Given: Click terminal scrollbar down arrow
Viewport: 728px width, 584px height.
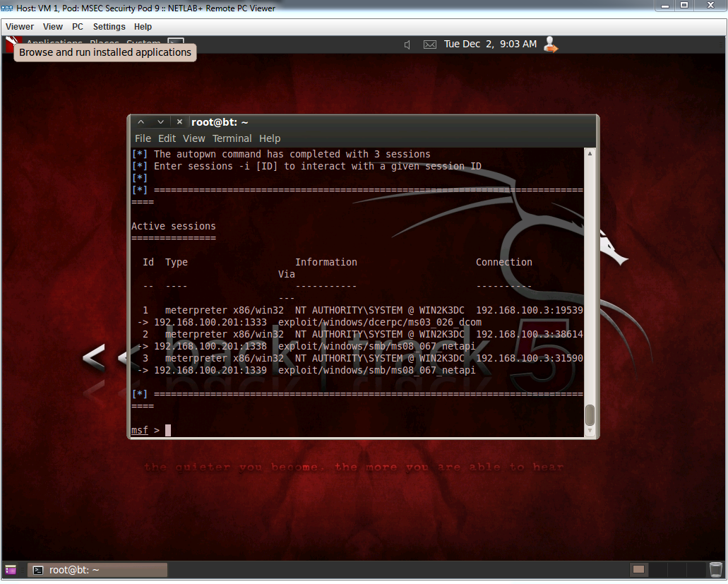Looking at the screenshot, I should pos(590,431).
